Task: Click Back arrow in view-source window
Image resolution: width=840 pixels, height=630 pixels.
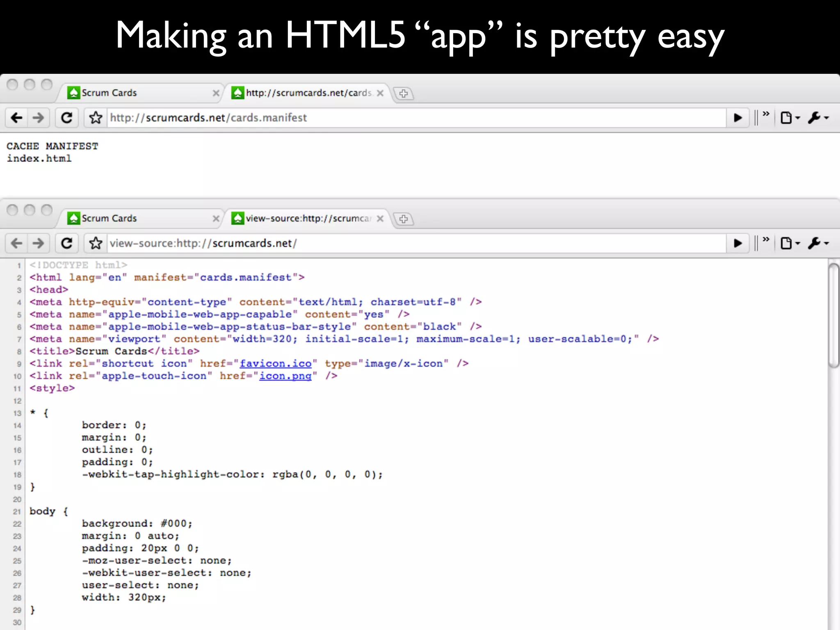Action: (x=17, y=244)
